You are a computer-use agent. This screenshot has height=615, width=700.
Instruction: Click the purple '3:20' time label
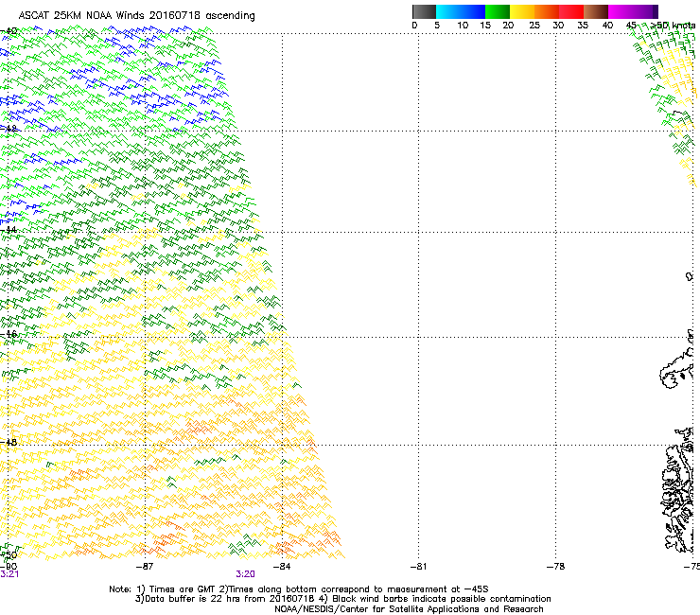(x=246, y=574)
